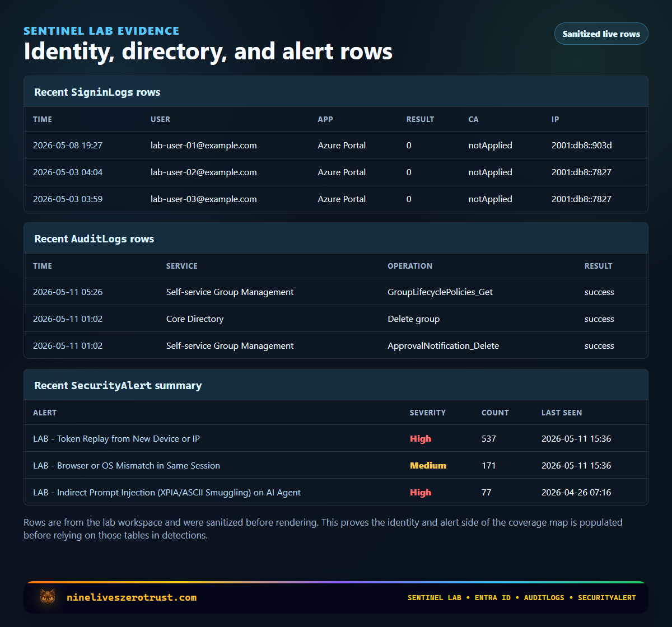Open alert LAB - Indirect Prompt Injection
The height and width of the screenshot is (627, 672).
pyautogui.click(x=167, y=492)
